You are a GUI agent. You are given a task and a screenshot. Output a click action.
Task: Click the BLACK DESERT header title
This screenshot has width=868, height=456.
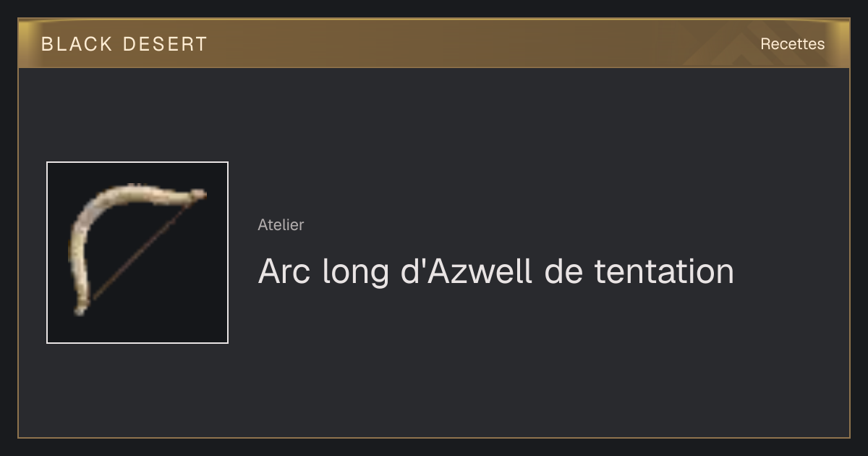(124, 44)
